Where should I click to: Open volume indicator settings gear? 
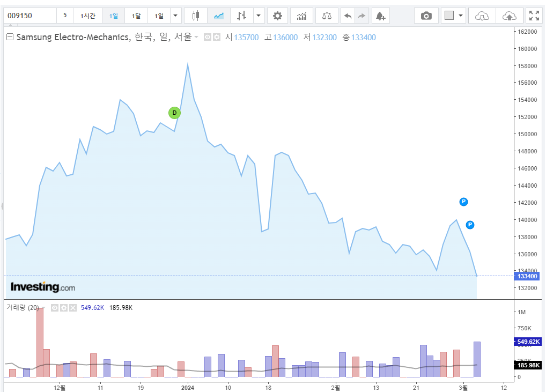coord(64,308)
